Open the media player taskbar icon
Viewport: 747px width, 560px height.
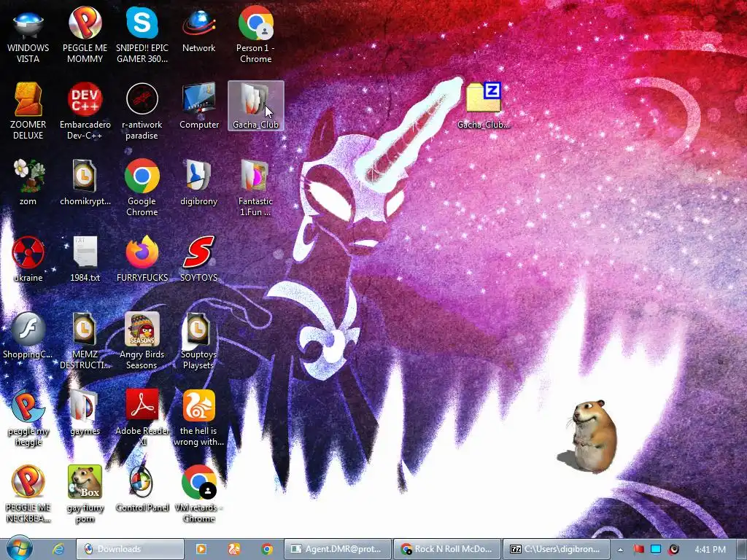[201, 549]
